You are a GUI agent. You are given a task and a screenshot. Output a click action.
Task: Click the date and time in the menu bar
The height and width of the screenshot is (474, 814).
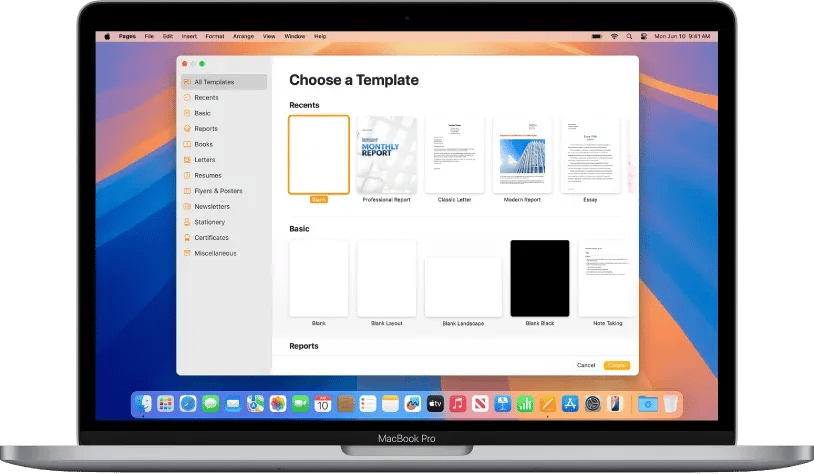coord(682,36)
